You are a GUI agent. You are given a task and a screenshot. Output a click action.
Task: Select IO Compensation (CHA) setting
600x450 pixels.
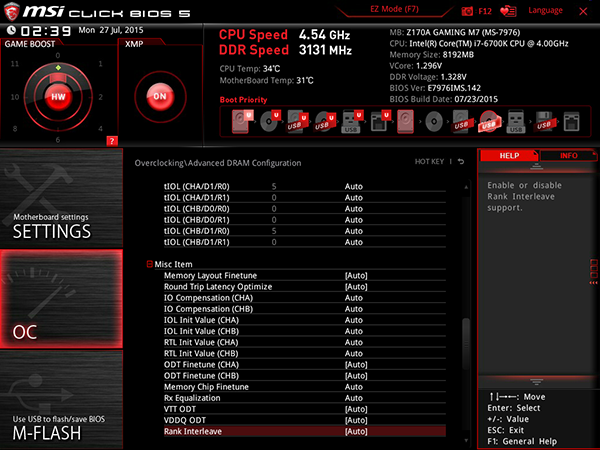tap(305, 298)
